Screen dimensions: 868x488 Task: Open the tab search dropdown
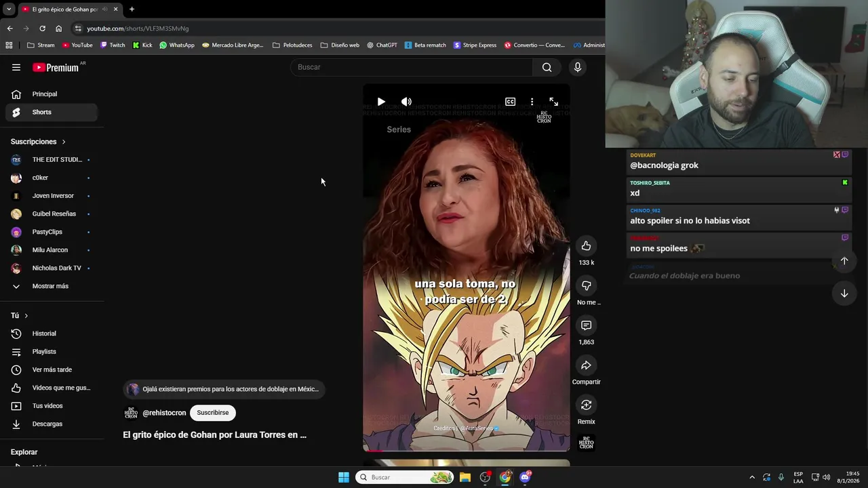(x=9, y=9)
